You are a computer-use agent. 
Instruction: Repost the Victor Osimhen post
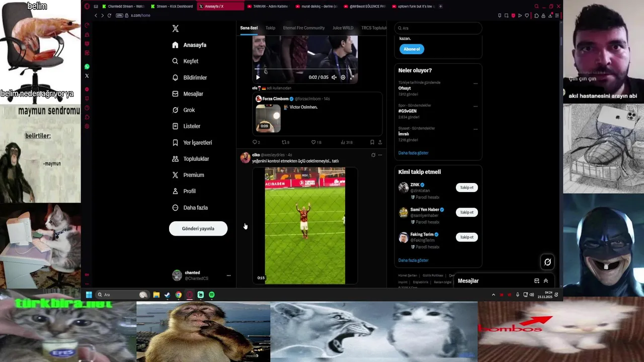pyautogui.click(x=285, y=142)
